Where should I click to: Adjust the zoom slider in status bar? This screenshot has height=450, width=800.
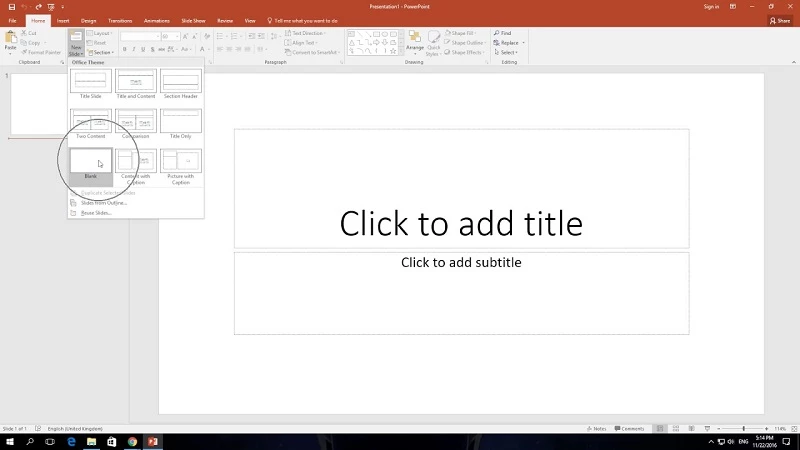coord(743,428)
